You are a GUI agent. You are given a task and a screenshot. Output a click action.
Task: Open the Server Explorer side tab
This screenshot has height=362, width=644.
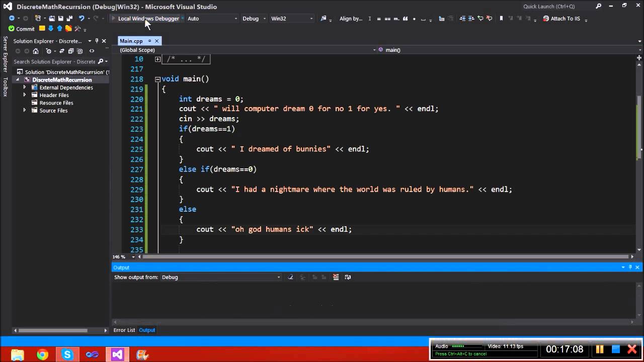coord(5,54)
